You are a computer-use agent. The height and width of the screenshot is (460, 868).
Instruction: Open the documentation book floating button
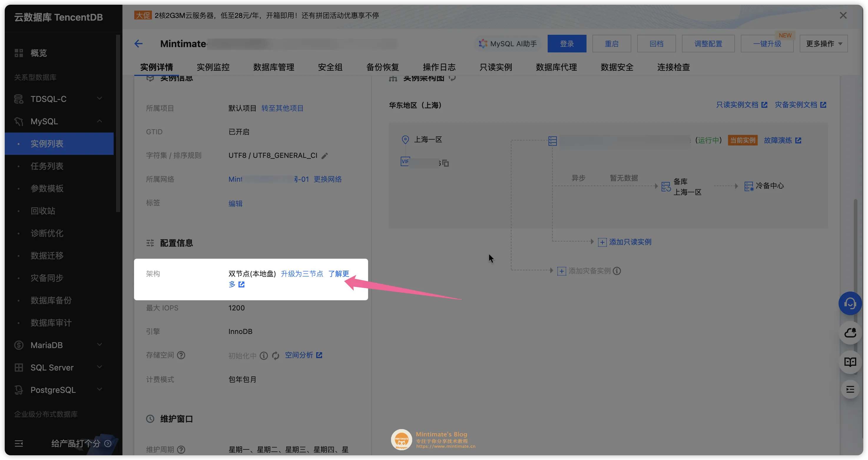point(850,362)
